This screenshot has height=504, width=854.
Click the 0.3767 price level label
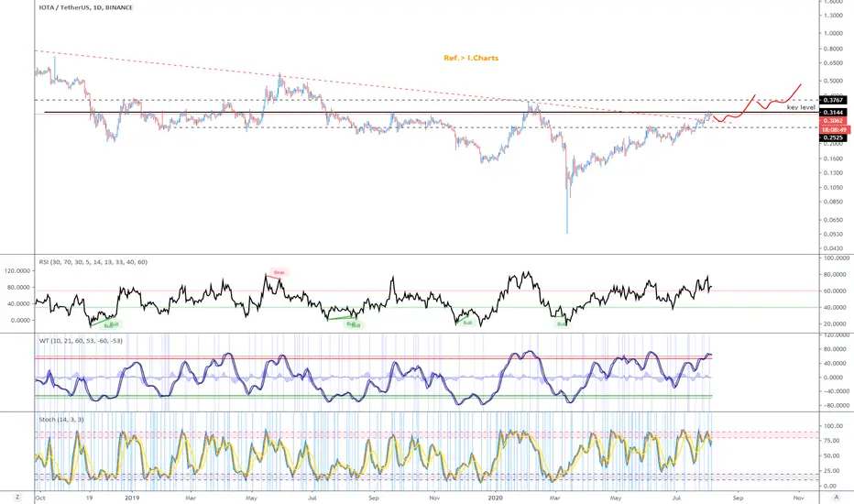point(833,100)
